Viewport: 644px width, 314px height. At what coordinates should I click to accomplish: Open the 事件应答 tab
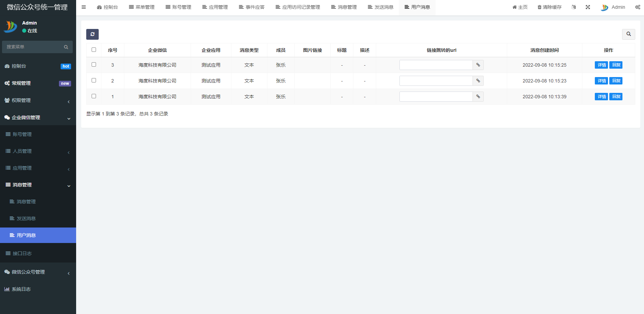tap(252, 7)
